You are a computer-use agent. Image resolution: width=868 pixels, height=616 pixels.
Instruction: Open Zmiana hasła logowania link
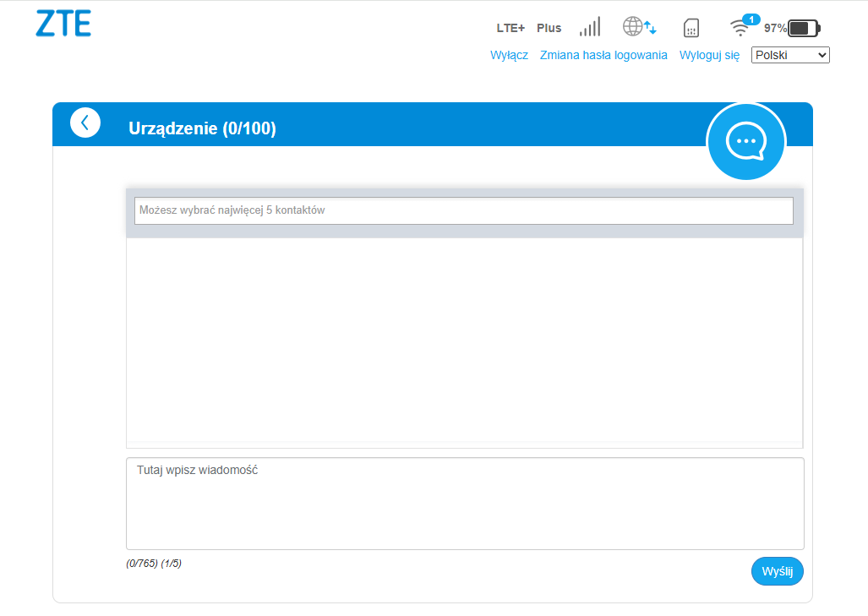[x=603, y=55]
